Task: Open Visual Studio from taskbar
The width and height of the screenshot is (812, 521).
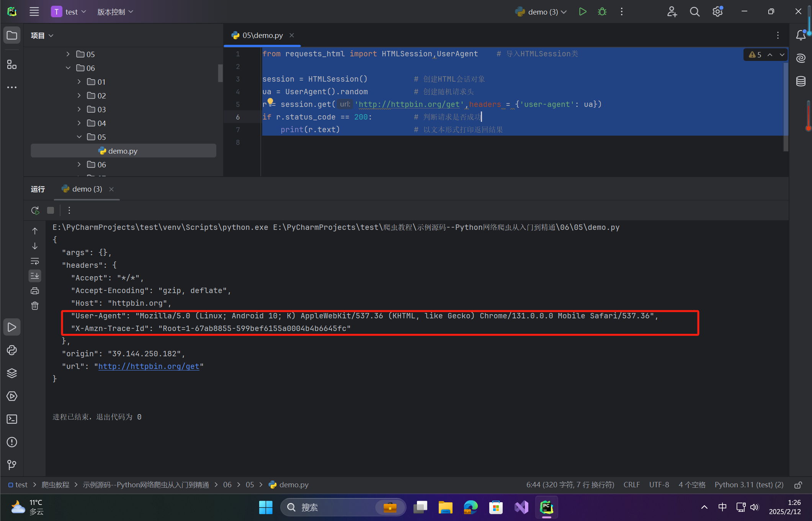Action: pos(521,507)
